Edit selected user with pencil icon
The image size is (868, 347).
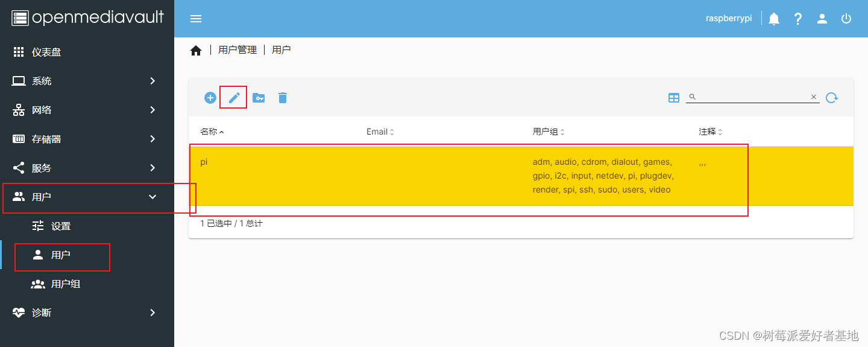234,98
